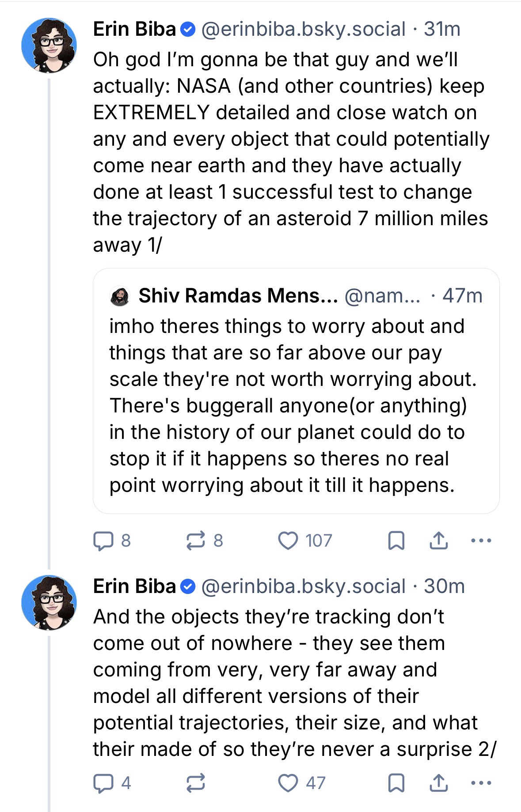Like the second post with 47 likes
This screenshot has height=812, width=521.
pos(288,783)
